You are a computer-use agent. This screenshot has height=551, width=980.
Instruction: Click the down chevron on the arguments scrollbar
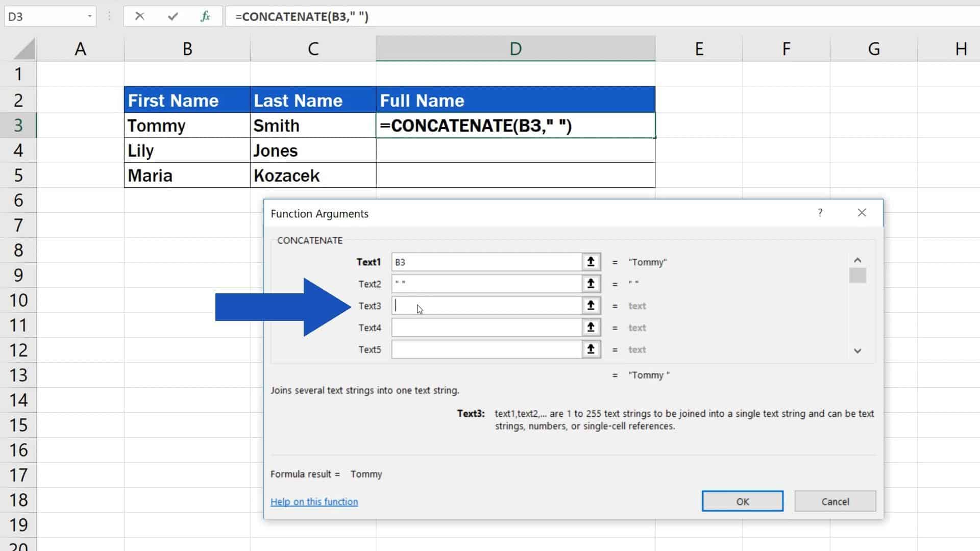(x=857, y=351)
